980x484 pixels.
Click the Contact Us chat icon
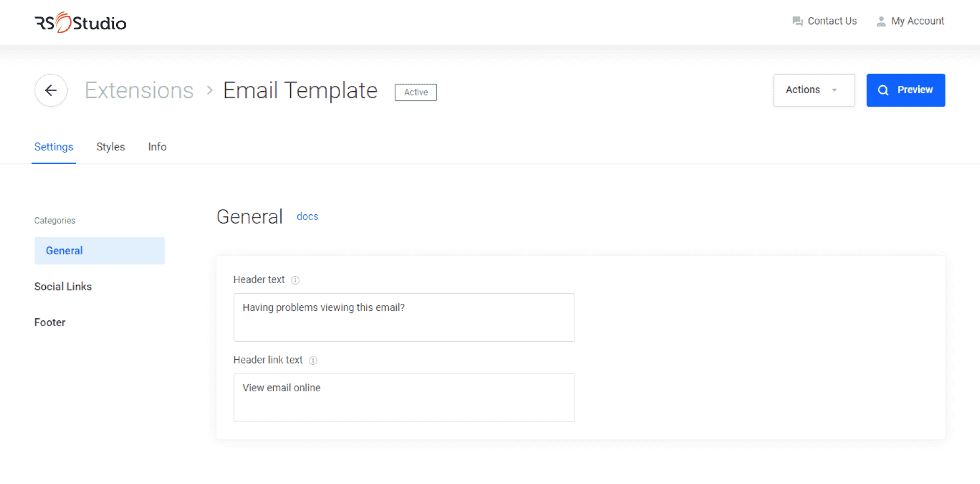(797, 21)
